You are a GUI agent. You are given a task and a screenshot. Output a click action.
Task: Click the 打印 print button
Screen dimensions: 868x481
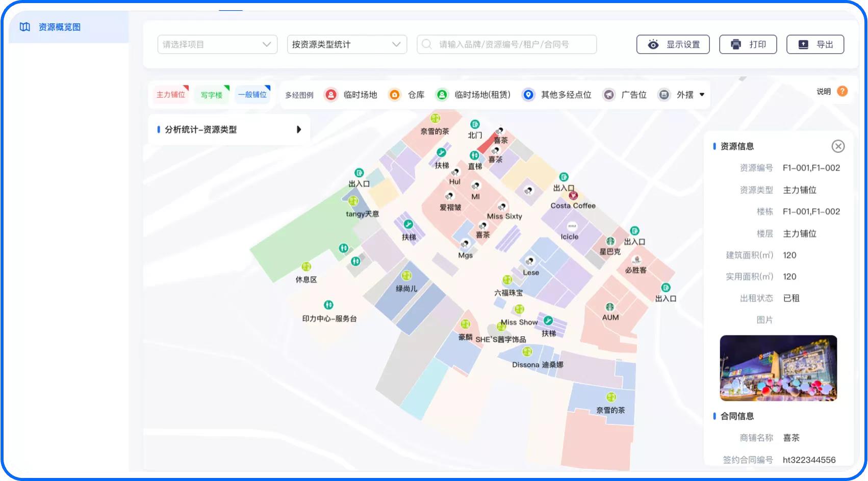[x=748, y=44]
